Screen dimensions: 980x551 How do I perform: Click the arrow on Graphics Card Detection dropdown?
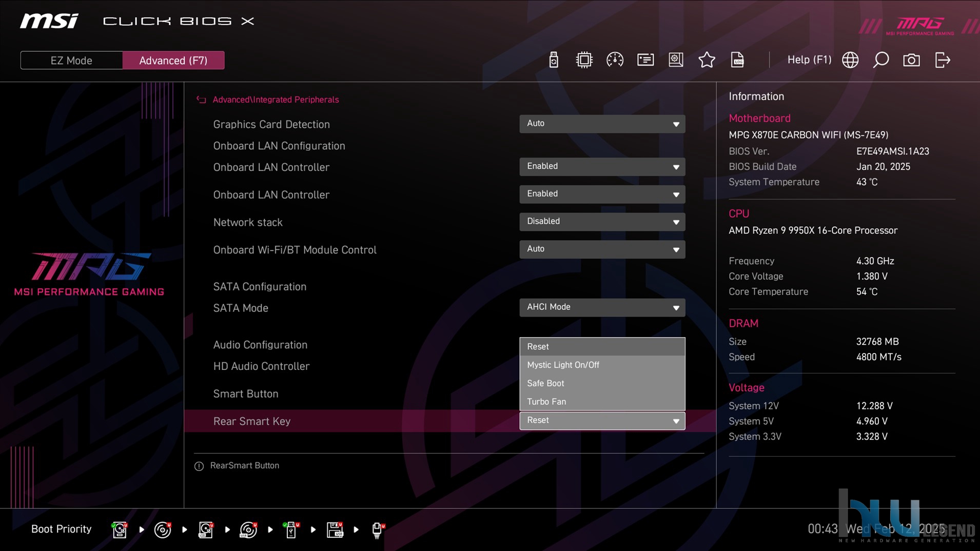[x=676, y=124]
